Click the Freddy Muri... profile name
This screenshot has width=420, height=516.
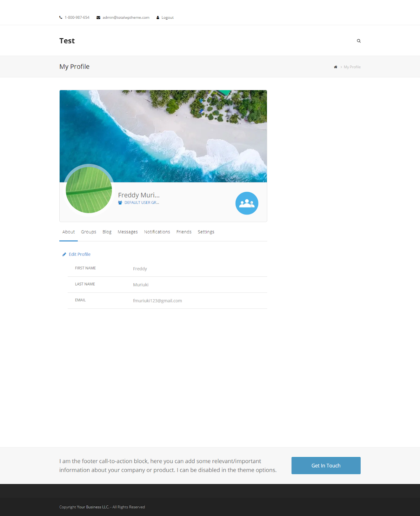click(x=139, y=195)
